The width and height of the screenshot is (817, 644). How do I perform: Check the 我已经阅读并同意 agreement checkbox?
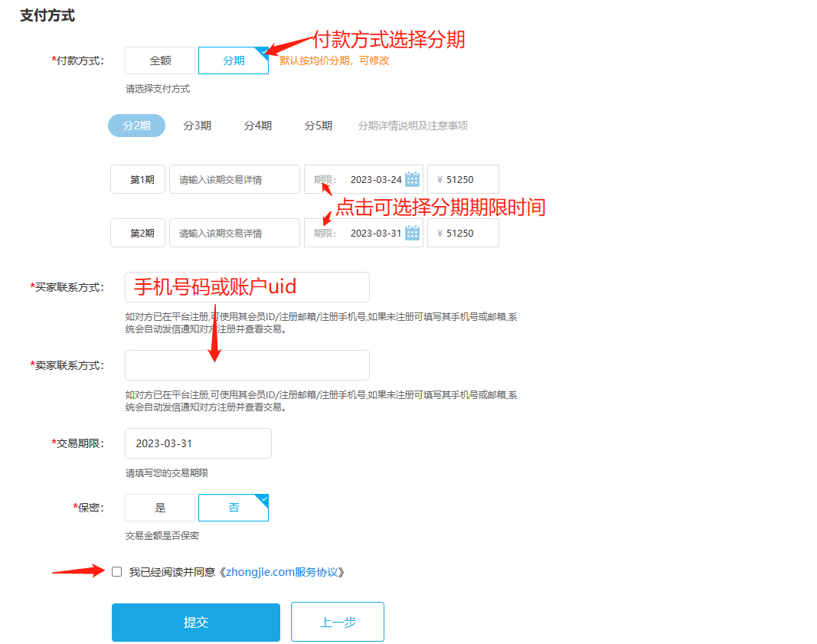coord(116,571)
